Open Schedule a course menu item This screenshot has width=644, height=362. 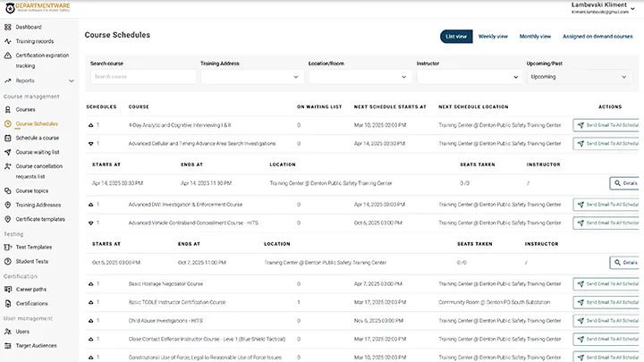coord(38,138)
